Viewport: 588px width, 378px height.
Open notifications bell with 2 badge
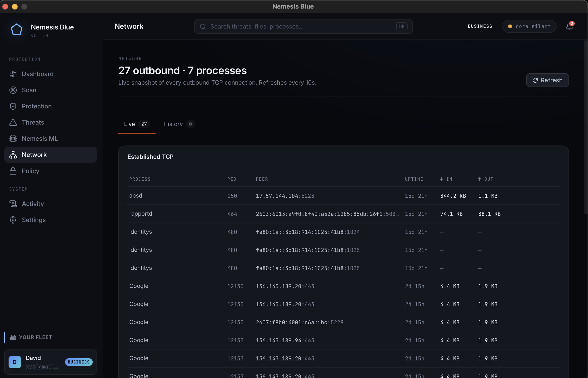pos(569,26)
